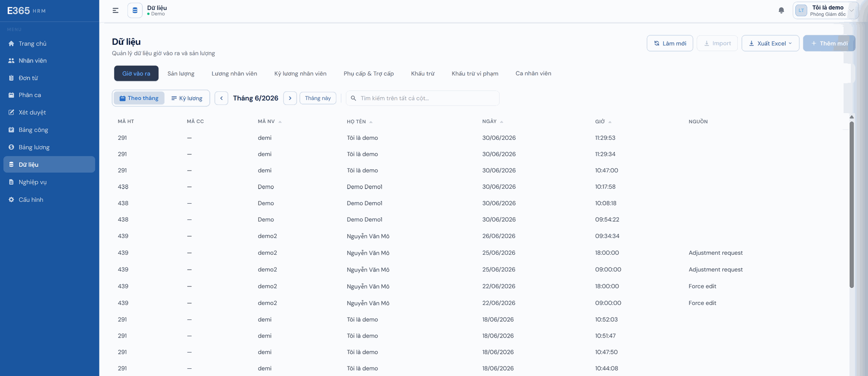Sort by HỌ TÊN column arrow
Viewport: 868px width, 376px height.
pos(371,122)
